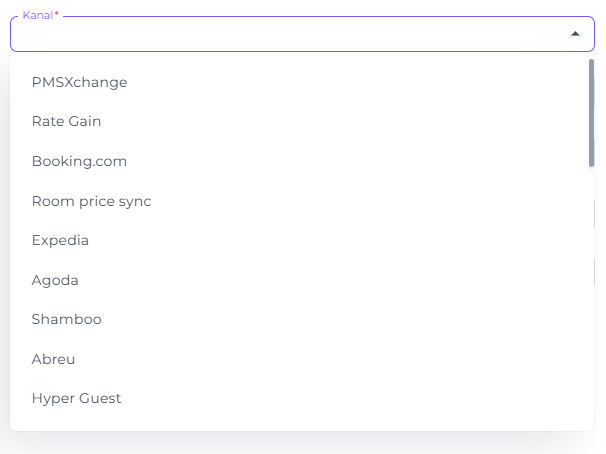Collapse the Kanal dropdown with the arrow
The height and width of the screenshot is (454, 606).
(x=575, y=34)
